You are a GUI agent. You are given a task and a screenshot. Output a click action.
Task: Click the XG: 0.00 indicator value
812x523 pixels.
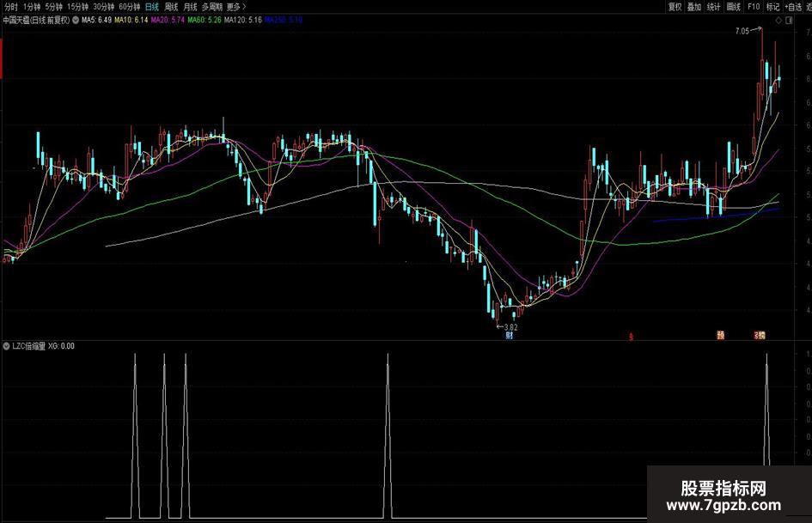point(61,346)
